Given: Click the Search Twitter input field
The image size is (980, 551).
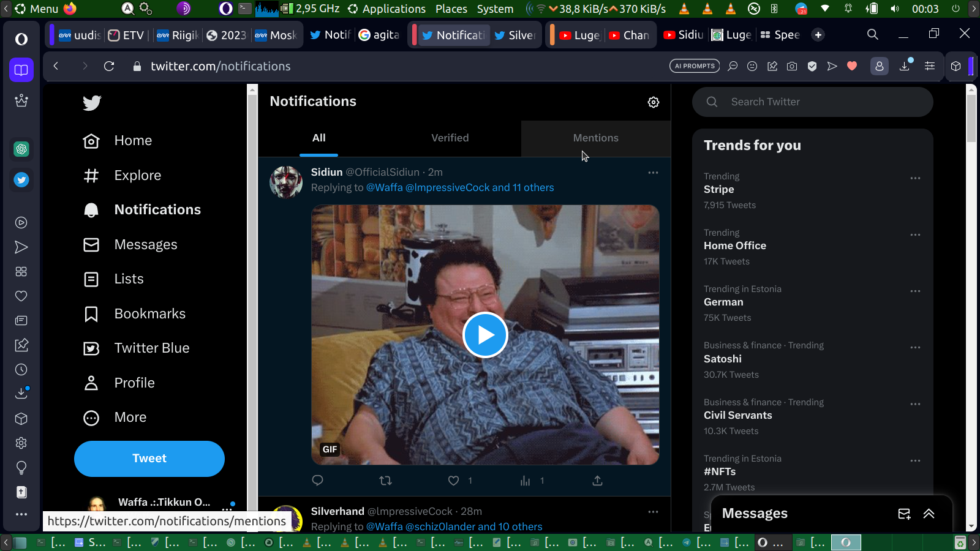Looking at the screenshot, I should pos(821,102).
